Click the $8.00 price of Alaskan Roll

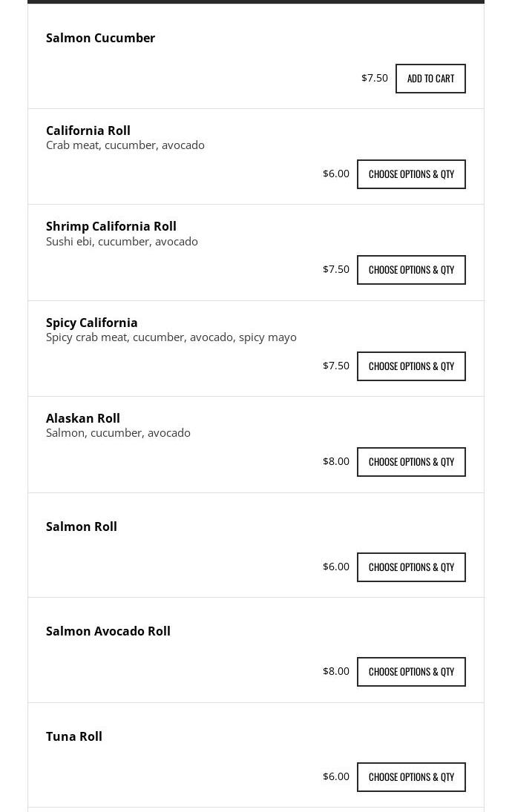pyautogui.click(x=336, y=461)
